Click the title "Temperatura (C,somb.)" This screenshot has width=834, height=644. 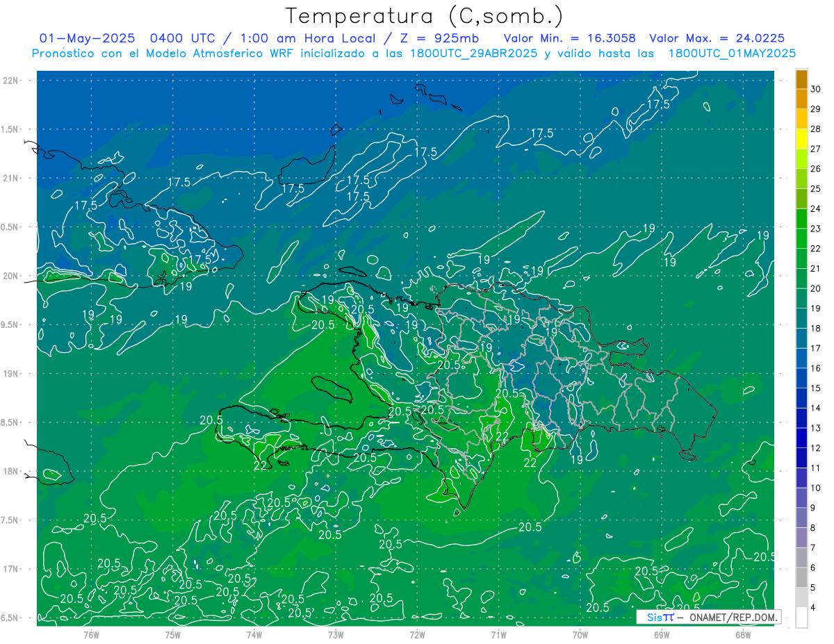coord(425,16)
